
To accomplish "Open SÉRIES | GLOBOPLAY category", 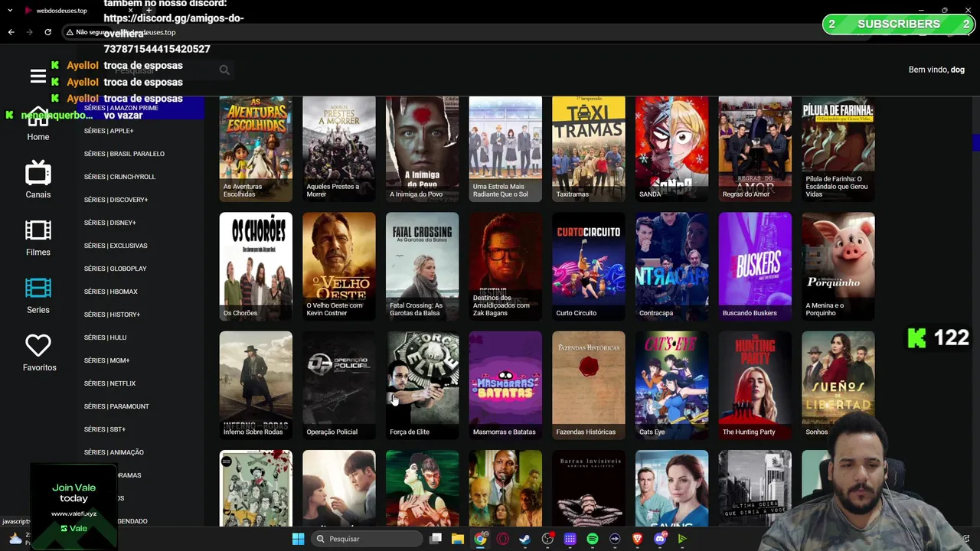I will (115, 269).
